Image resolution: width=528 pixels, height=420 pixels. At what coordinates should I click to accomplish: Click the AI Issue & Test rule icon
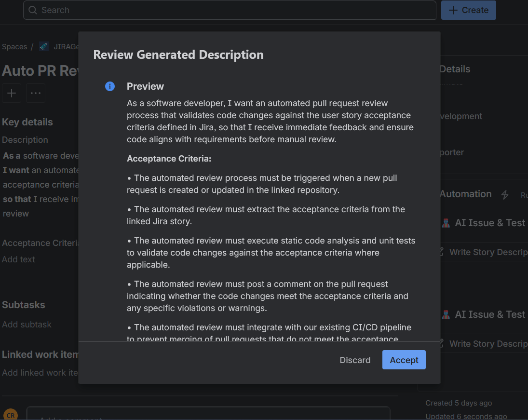click(446, 223)
